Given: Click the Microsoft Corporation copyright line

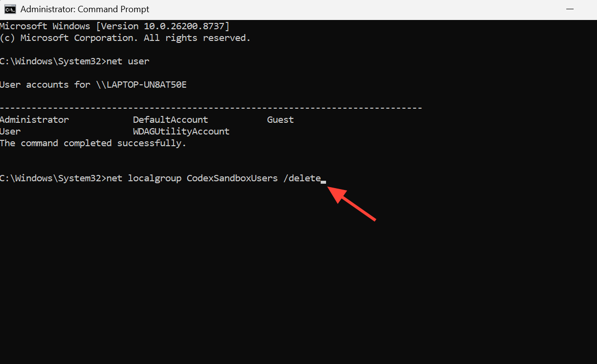Looking at the screenshot, I should [x=125, y=38].
